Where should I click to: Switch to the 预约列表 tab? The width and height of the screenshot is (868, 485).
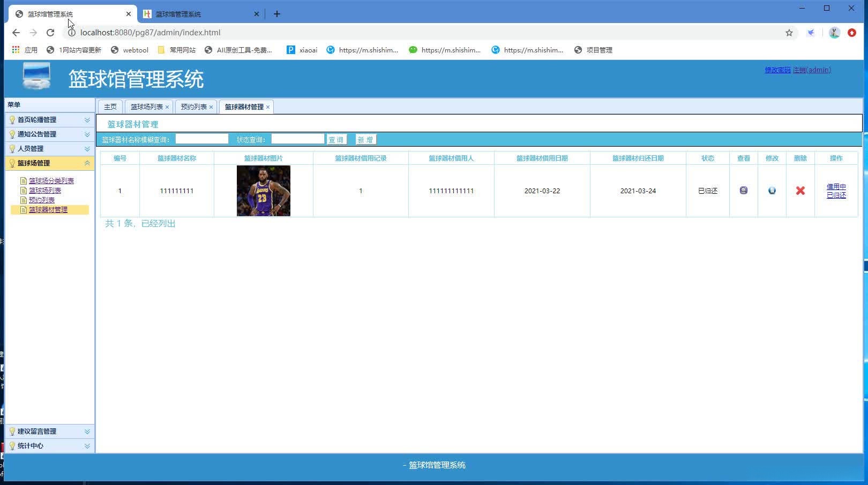[x=194, y=107]
